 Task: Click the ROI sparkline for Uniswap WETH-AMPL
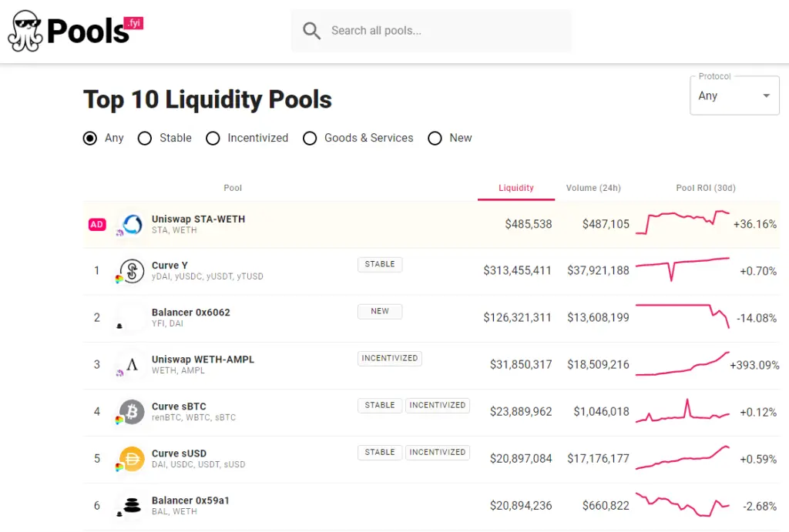click(683, 363)
